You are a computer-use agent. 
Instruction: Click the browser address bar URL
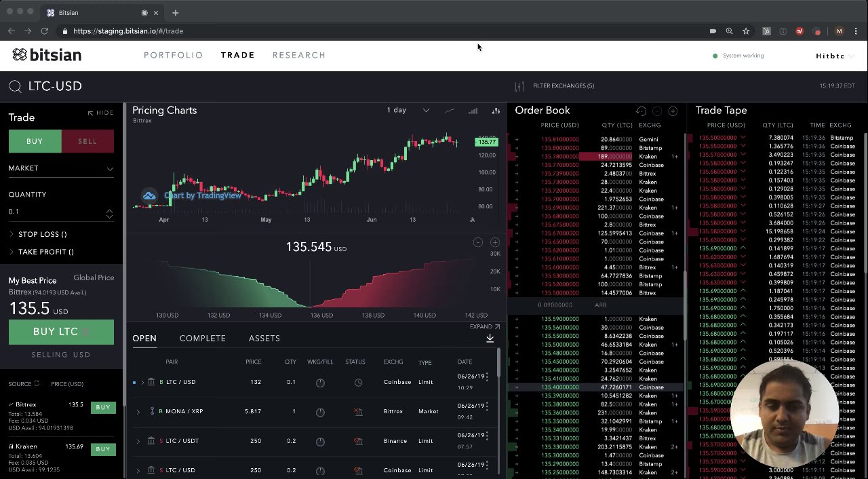(128, 31)
